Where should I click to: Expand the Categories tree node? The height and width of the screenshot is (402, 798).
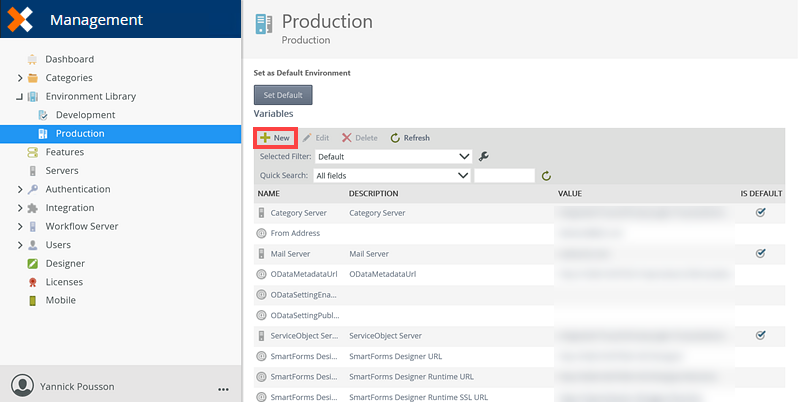(20, 78)
